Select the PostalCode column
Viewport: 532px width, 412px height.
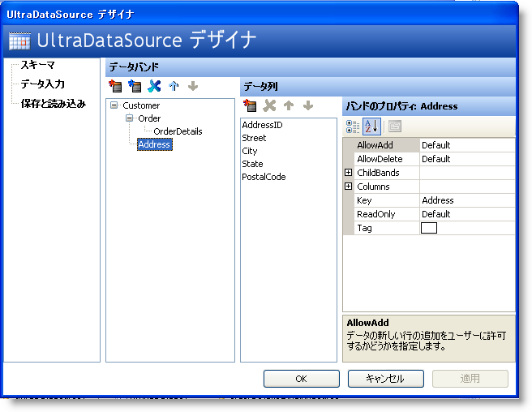pyautogui.click(x=264, y=177)
